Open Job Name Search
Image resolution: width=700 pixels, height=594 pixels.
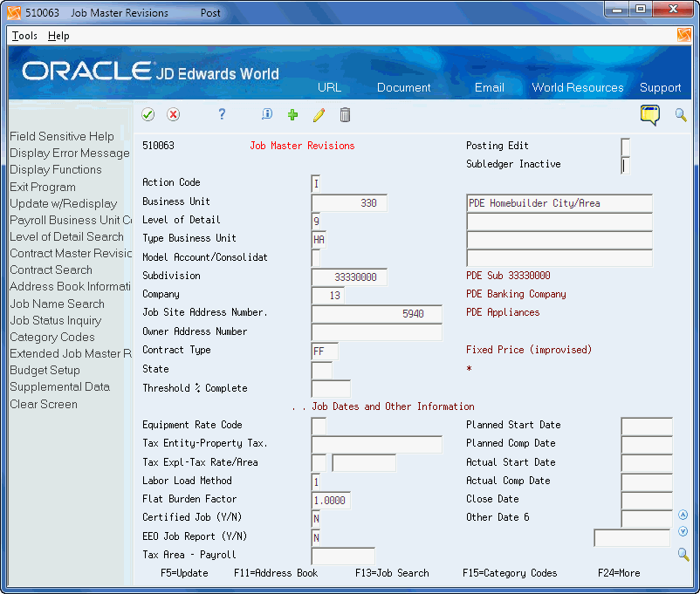pos(57,304)
